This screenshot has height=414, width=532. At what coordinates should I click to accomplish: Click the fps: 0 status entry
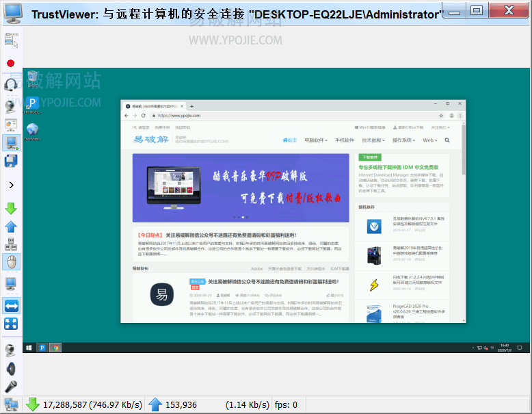[x=286, y=405]
